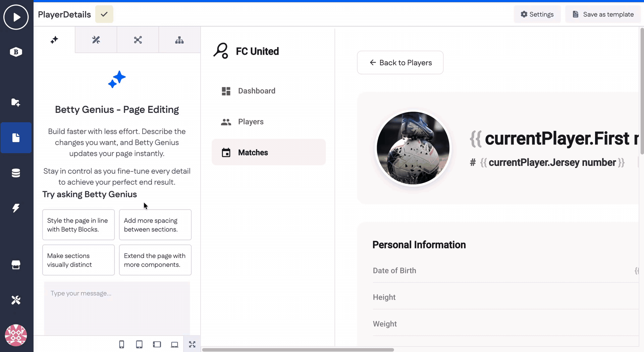Screen dimensions: 644x352
Task: Open the Back to Players navigation
Action: (400, 62)
